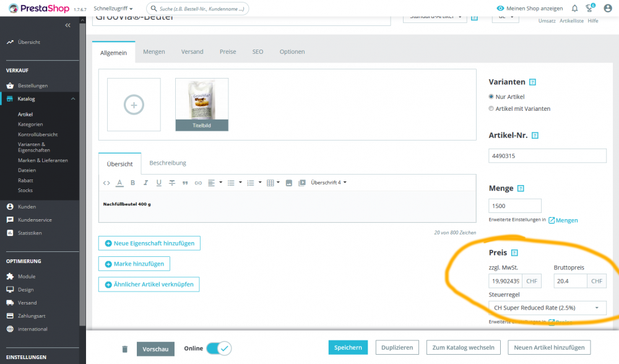The height and width of the screenshot is (364, 619).
Task: Click the search bar at top
Action: pos(197,8)
